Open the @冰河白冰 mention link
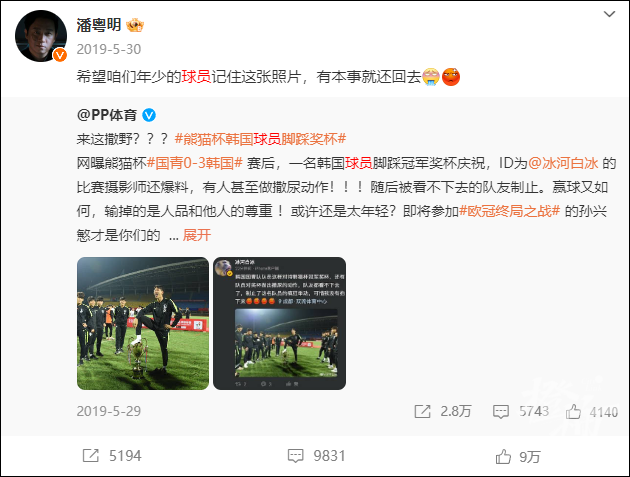This screenshot has width=630, height=477. (x=563, y=163)
